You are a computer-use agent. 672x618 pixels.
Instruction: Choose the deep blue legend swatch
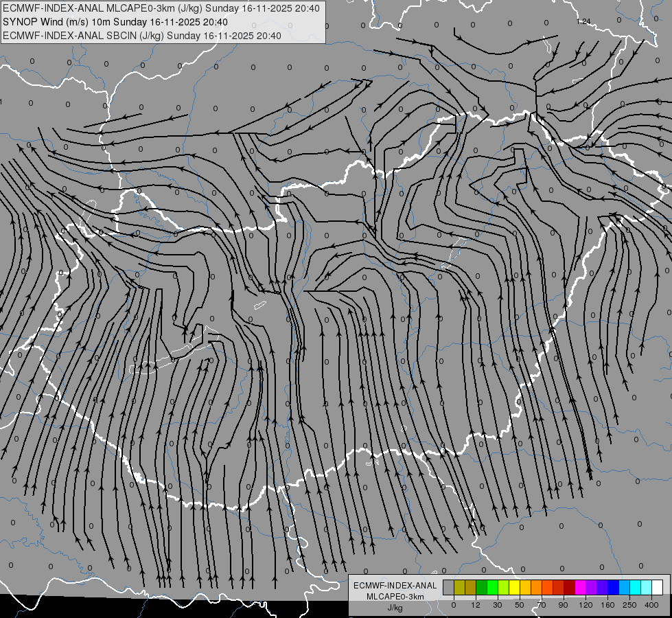coord(614,588)
